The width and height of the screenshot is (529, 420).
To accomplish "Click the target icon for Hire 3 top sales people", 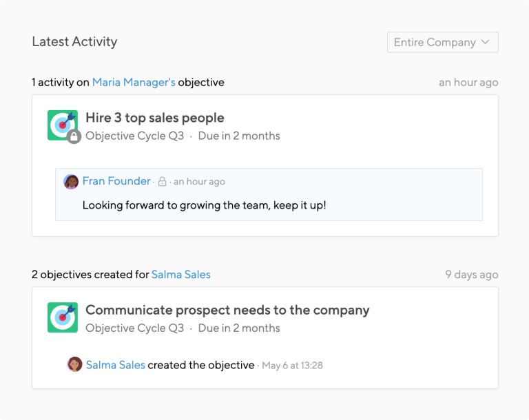I will coord(63,125).
